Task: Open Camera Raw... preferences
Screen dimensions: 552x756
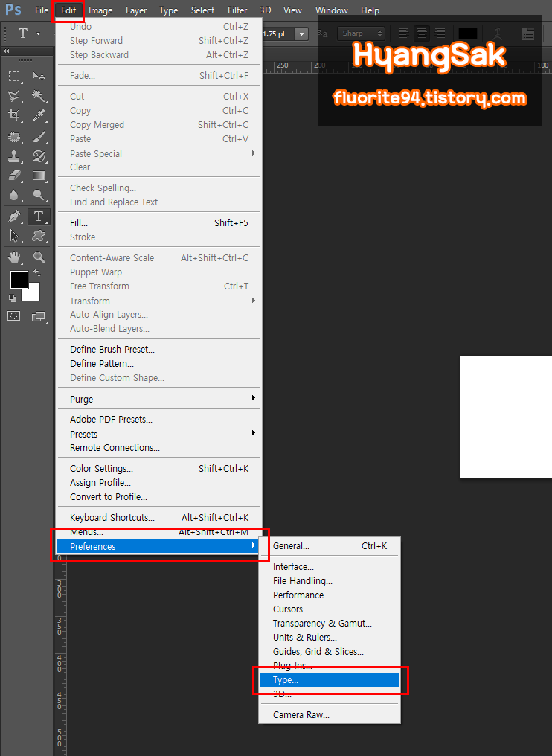Action: 330,714
